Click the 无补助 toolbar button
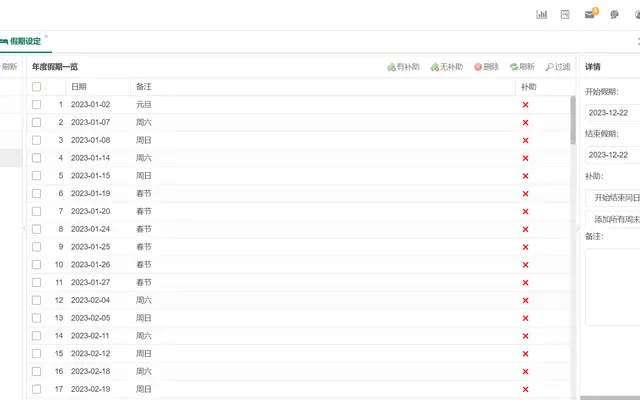640x400 pixels. pyautogui.click(x=447, y=67)
